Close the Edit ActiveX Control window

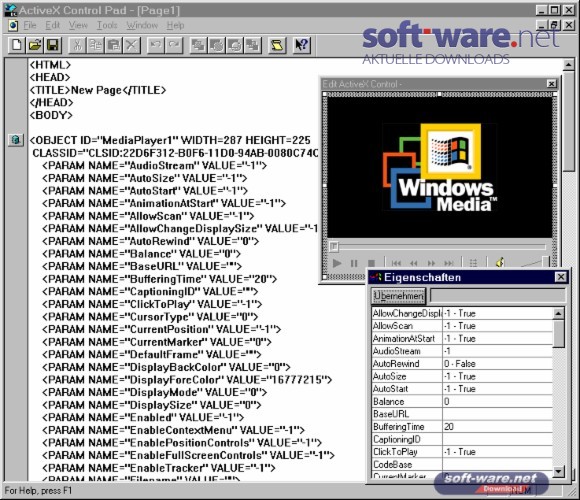tap(551, 84)
